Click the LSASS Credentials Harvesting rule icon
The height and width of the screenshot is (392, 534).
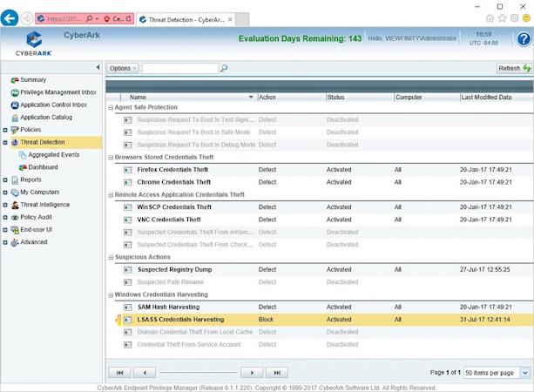click(128, 320)
